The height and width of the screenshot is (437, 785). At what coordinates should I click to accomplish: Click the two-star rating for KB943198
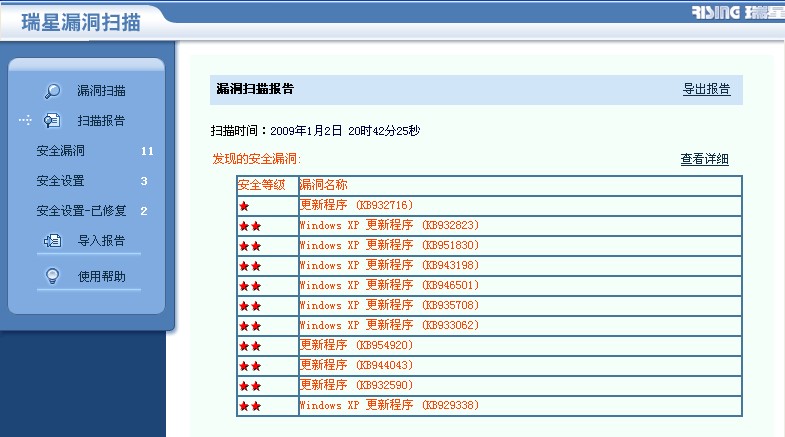tap(250, 266)
